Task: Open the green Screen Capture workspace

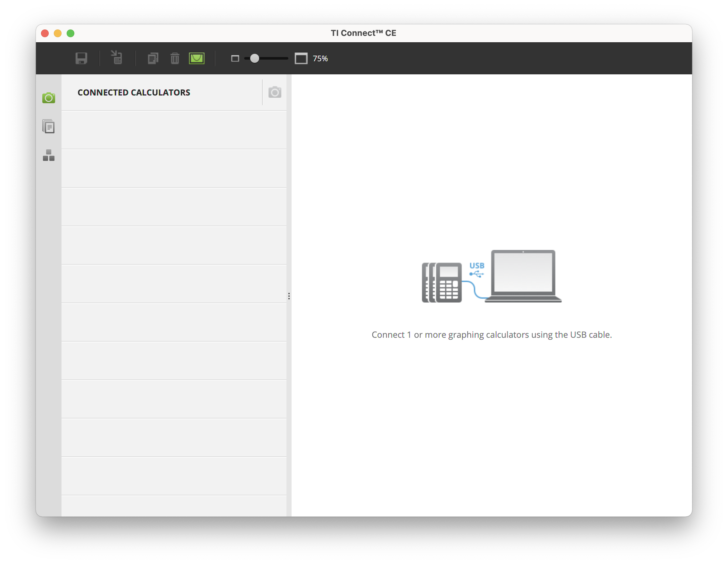Action: point(49,98)
